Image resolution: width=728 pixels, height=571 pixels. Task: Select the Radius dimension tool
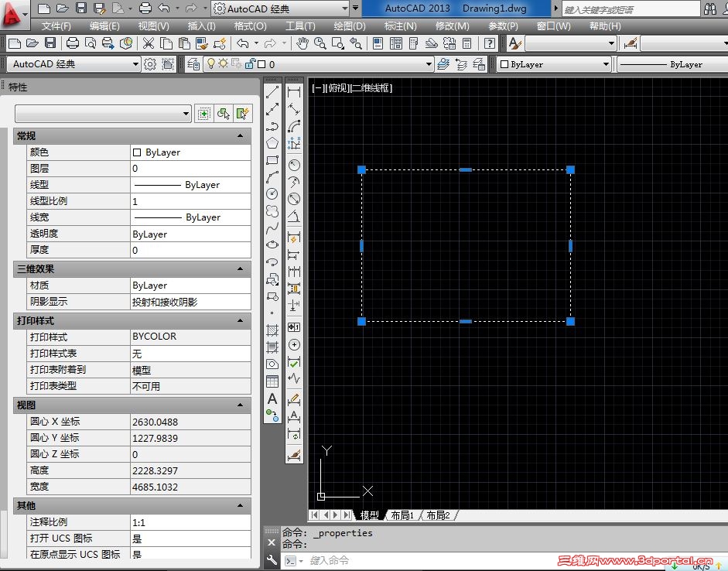(294, 165)
